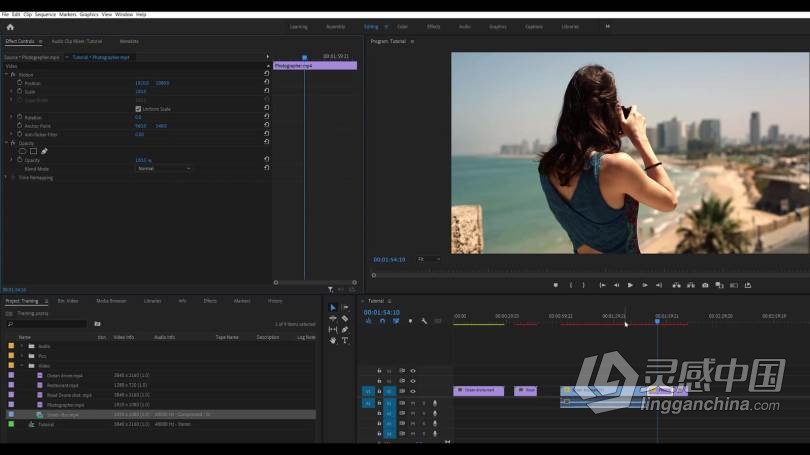Toggle Opacity animation stopwatch
Screen dimensions: 810x455
point(20,160)
